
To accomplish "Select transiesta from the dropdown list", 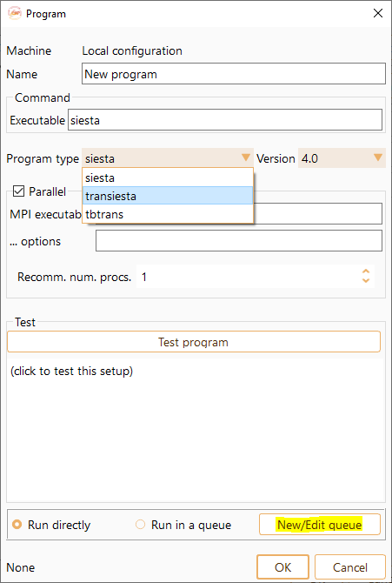I will coord(168,196).
